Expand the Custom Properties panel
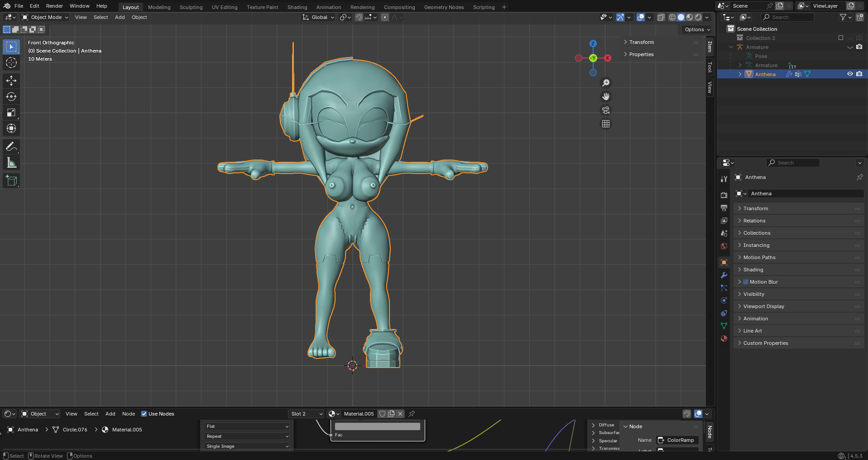868x460 pixels. [799, 343]
